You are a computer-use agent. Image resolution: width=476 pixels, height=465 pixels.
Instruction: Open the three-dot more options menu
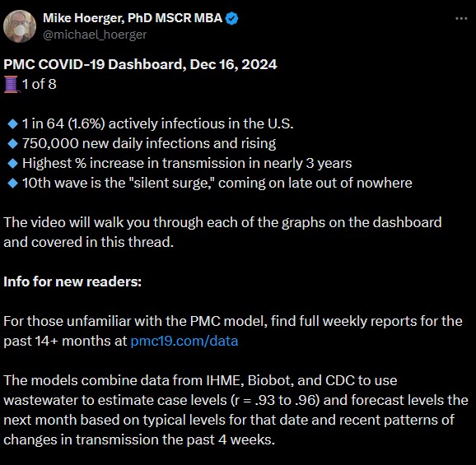tap(461, 19)
